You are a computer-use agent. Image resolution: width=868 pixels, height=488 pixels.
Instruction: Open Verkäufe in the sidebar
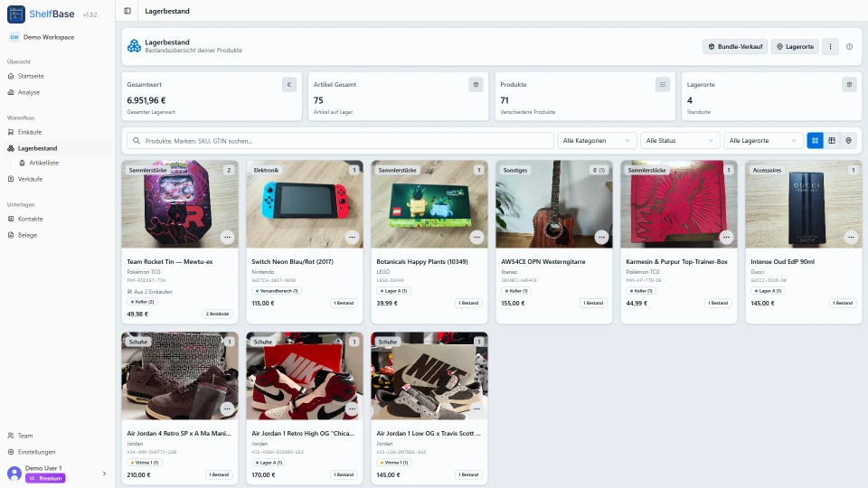[58, 179]
